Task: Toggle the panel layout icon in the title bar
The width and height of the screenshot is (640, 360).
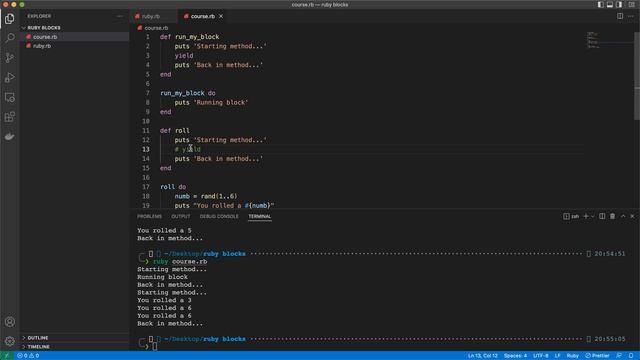Action: click(610, 4)
